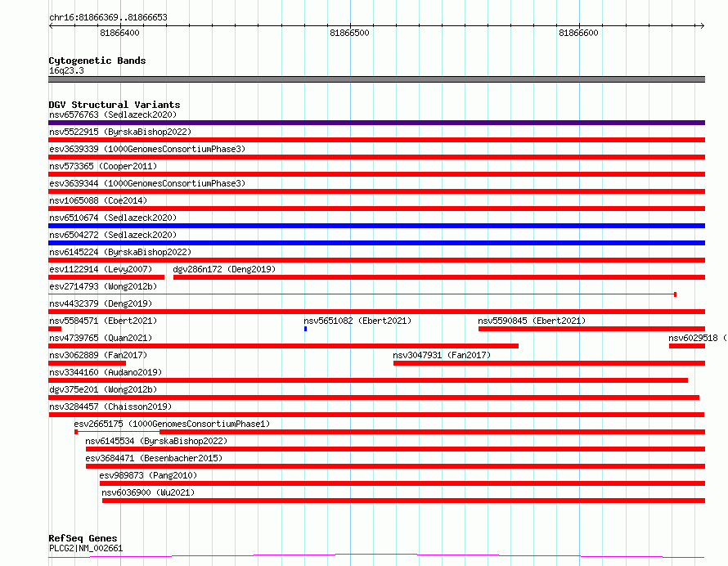Click ruler position 81866500
Viewport: 728px width, 566px height.
coord(349,33)
